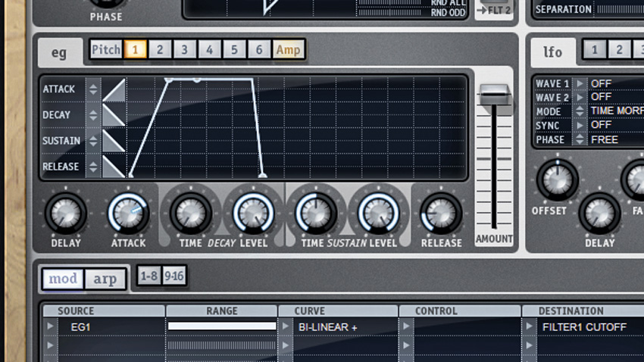Image resolution: width=644 pixels, height=362 pixels.
Task: Click the SUSTAIN curve shape triangle icon
Action: coord(114,141)
